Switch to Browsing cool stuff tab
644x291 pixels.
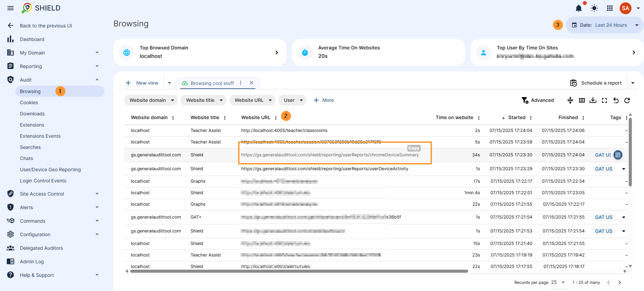[x=212, y=83]
